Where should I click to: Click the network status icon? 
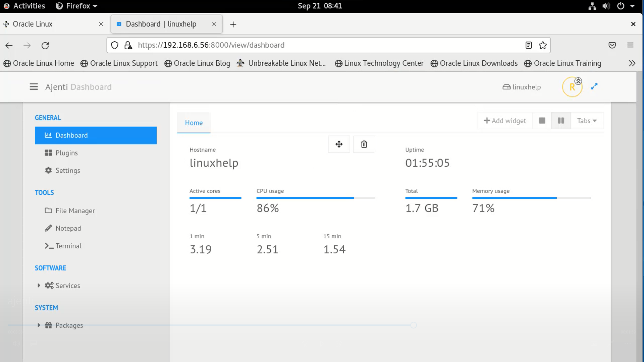pos(592,6)
